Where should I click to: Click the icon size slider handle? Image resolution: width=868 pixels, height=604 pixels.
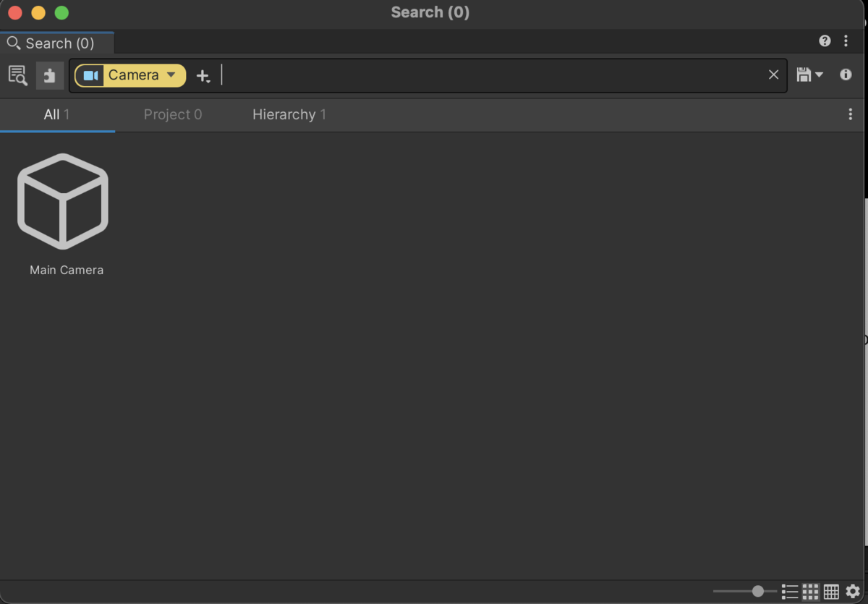click(x=757, y=591)
